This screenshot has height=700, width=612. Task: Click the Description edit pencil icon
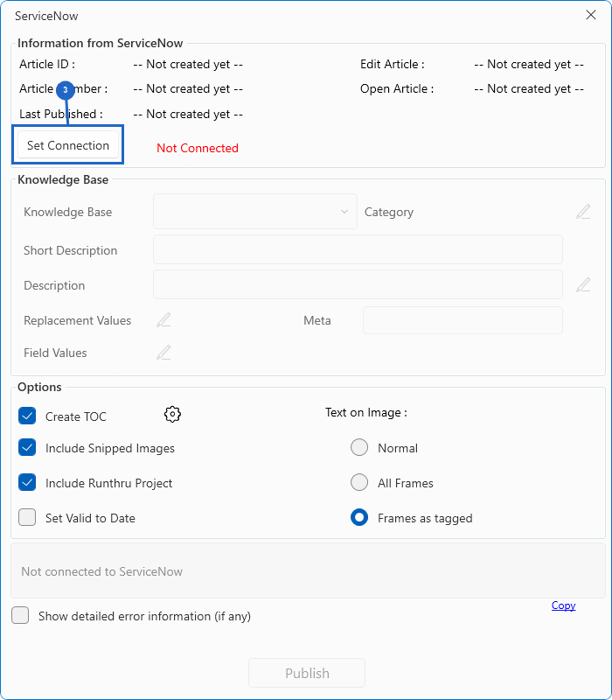(x=583, y=285)
